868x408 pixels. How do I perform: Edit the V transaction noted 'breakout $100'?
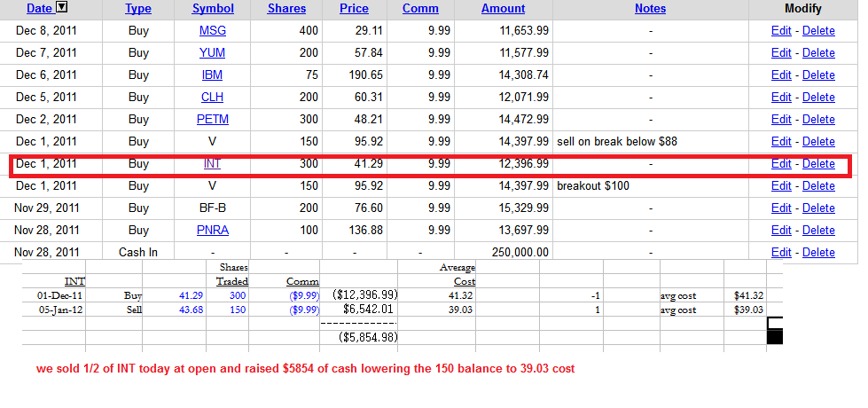click(x=781, y=186)
